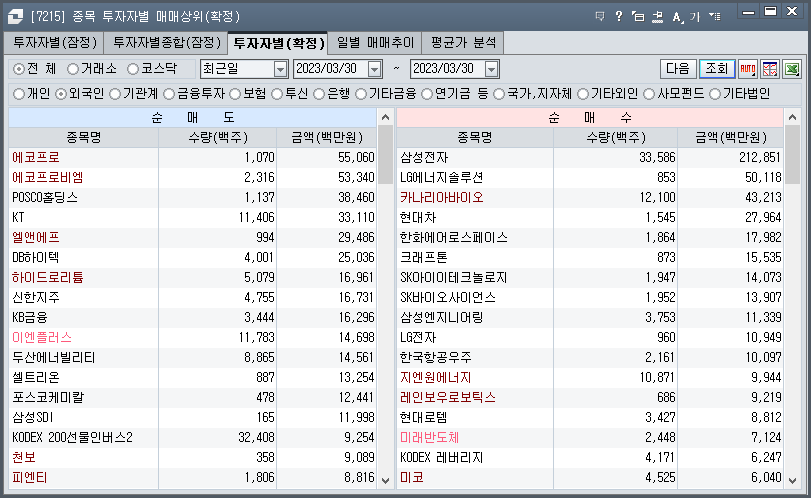Open the end date calendar dropdown
The image size is (811, 498).
(x=491, y=69)
